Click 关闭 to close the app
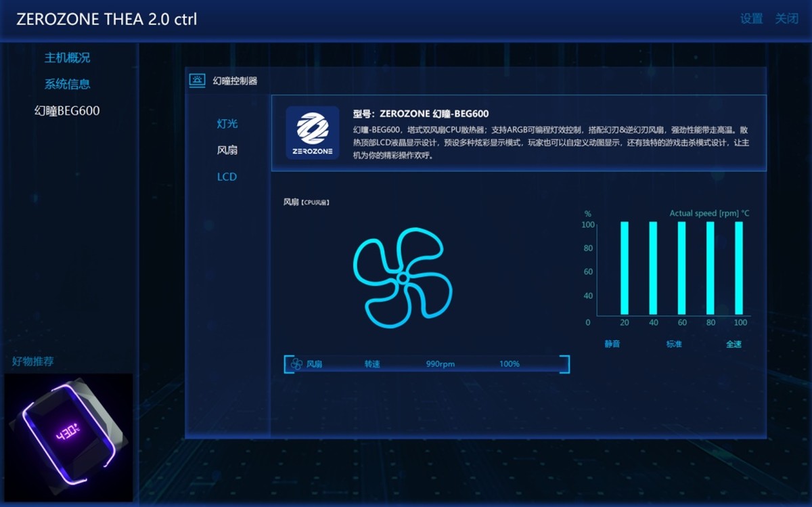The width and height of the screenshot is (812, 507). 786,18
